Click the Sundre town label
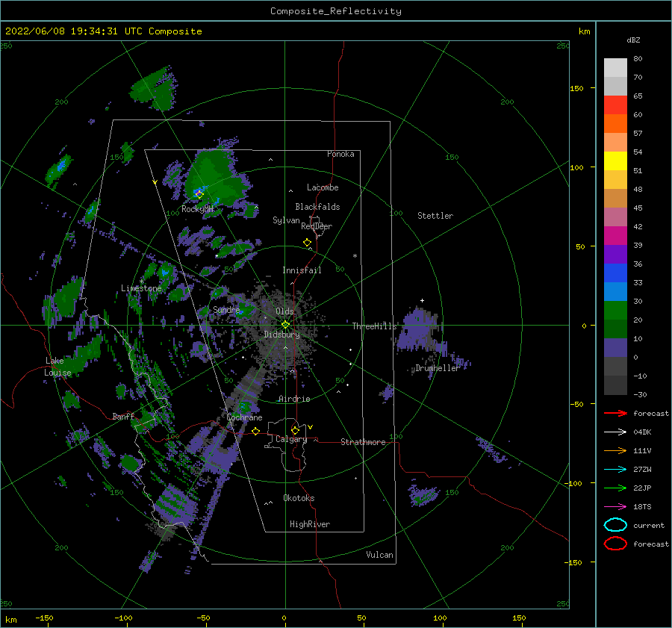Viewport: 672px width, 628px height. (225, 309)
